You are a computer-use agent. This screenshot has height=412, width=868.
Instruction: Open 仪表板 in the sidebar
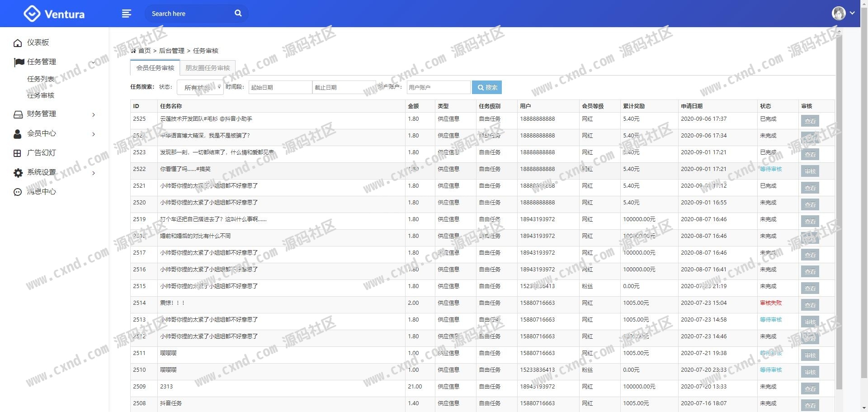point(38,43)
